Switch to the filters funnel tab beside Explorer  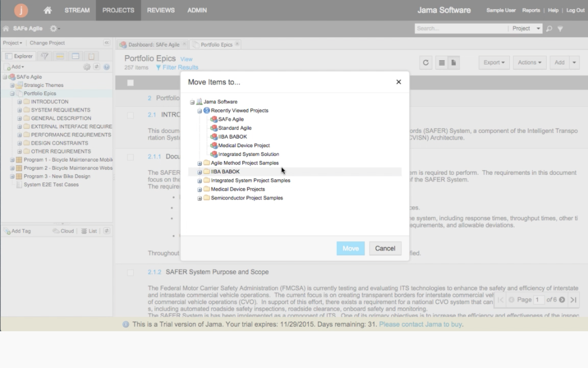coord(45,56)
